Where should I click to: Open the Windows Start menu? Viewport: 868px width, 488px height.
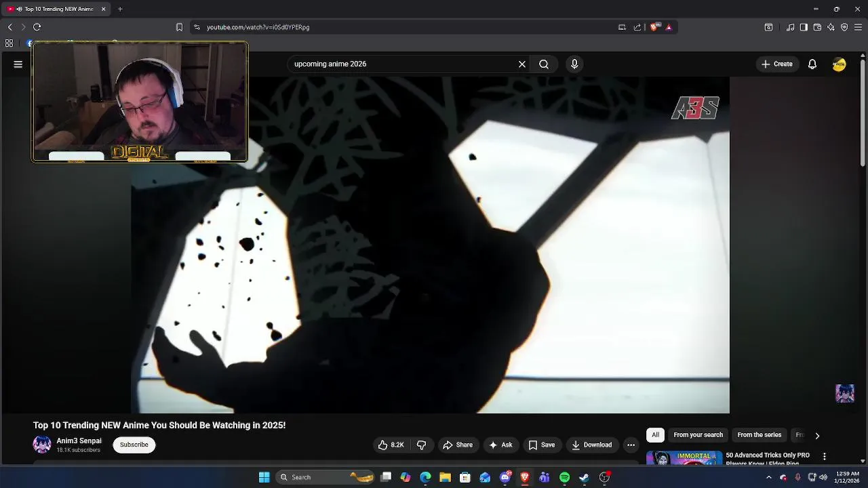[264, 477]
